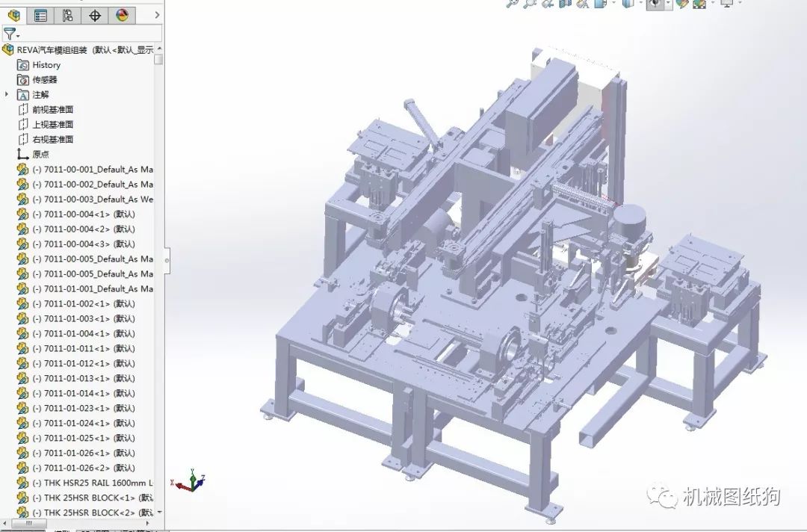Switch to the ConfigurationManager tab
Screen dimensions: 807x532
pyautogui.click(x=67, y=16)
